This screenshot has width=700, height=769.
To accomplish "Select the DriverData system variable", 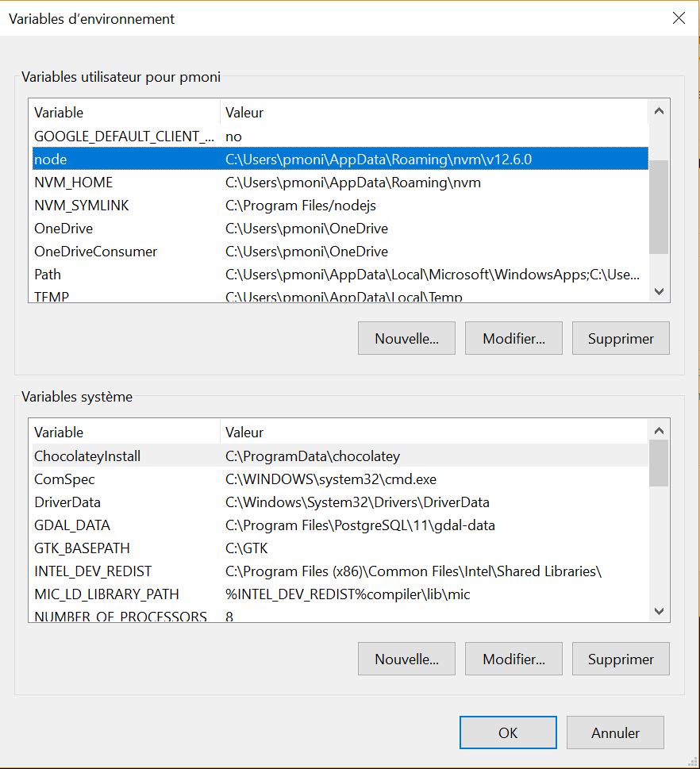I will coord(340,502).
